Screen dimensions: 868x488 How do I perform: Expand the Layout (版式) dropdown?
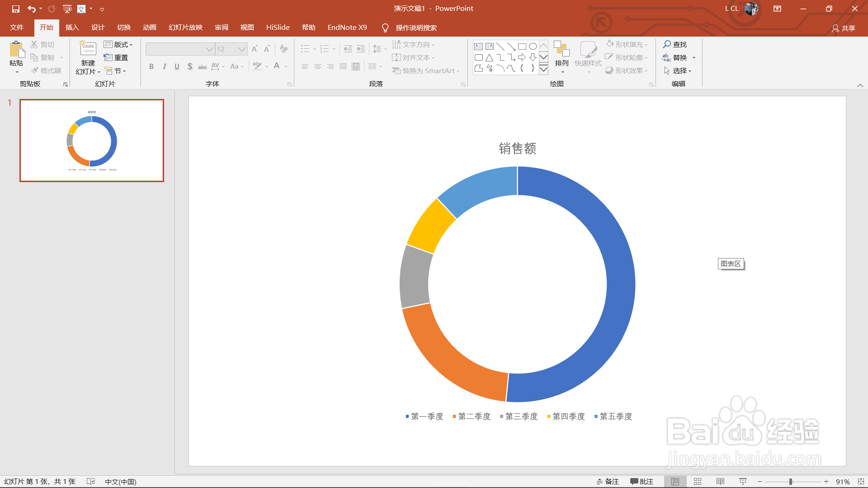tap(118, 44)
